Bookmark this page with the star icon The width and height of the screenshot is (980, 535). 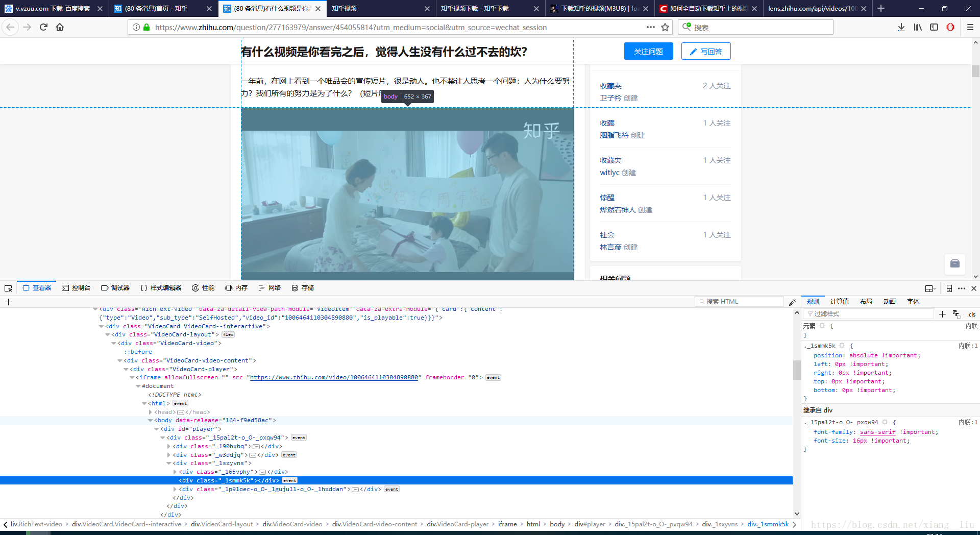(x=665, y=27)
